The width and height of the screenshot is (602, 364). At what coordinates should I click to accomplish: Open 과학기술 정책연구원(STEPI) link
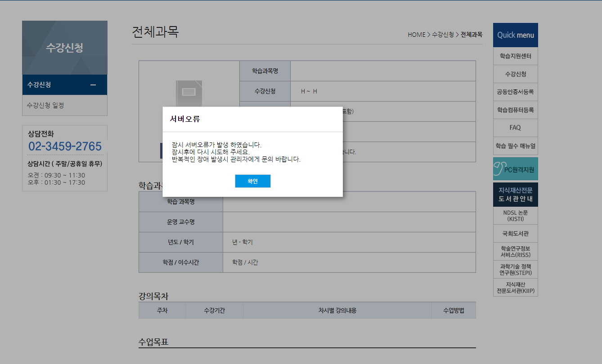coord(515,269)
